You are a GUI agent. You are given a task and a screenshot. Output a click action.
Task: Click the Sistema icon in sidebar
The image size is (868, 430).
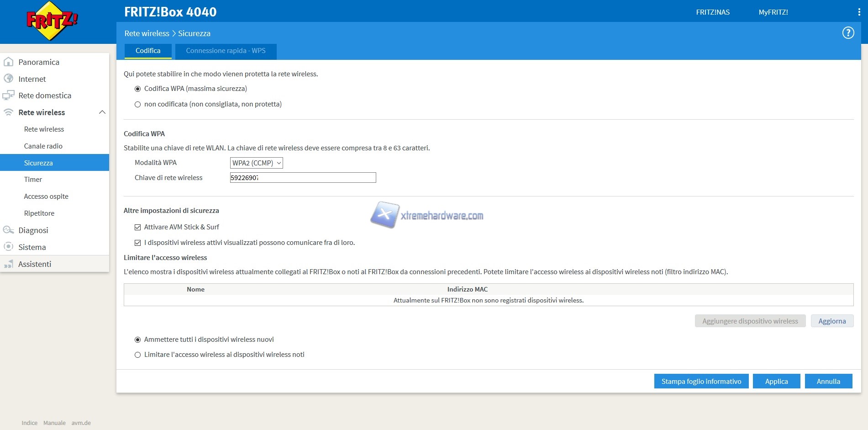(x=8, y=247)
